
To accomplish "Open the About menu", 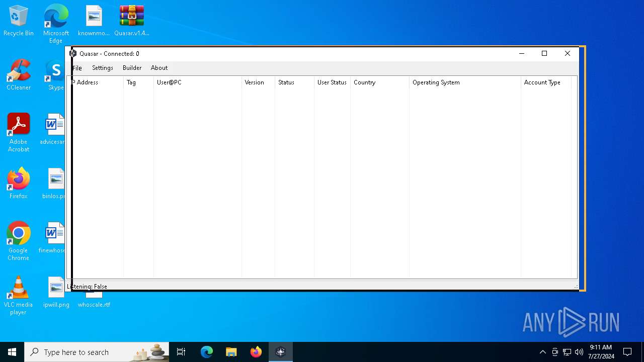I will (159, 68).
